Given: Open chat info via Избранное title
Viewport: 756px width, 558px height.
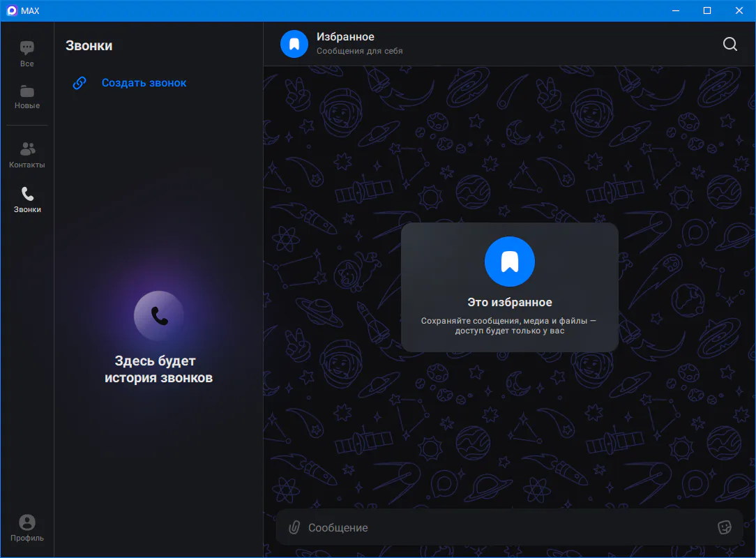Looking at the screenshot, I should click(345, 37).
